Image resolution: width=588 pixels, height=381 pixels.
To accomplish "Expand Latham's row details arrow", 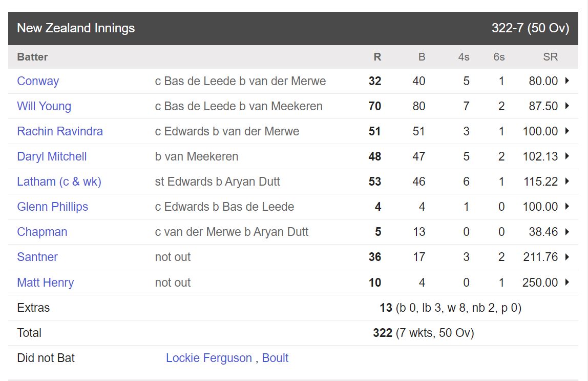I will tap(567, 182).
